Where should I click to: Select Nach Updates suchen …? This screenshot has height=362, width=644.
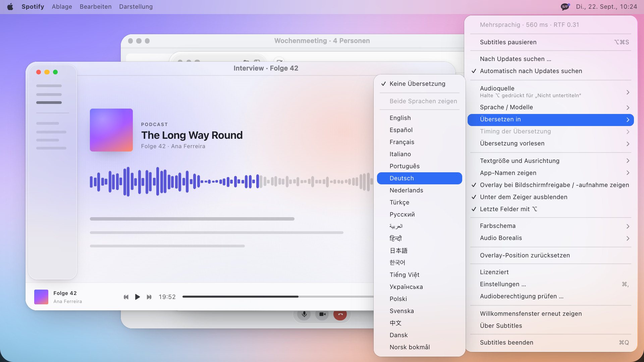[x=551, y=59]
